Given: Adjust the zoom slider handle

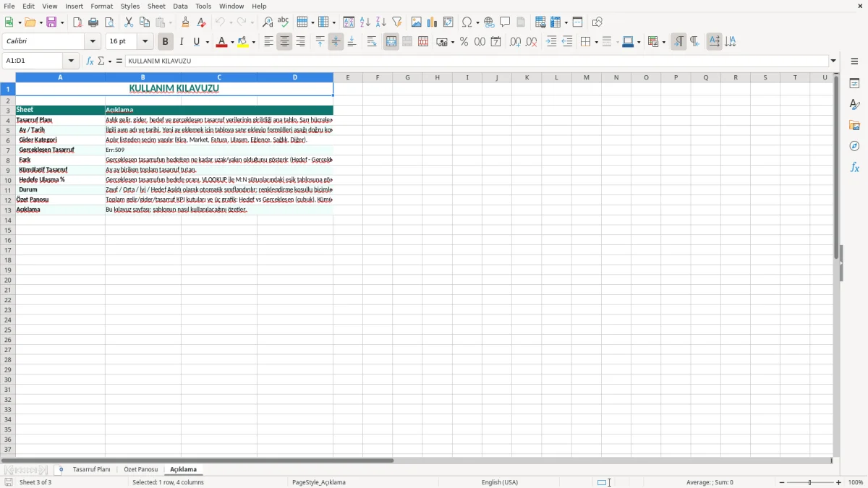Looking at the screenshot, I should (x=810, y=482).
